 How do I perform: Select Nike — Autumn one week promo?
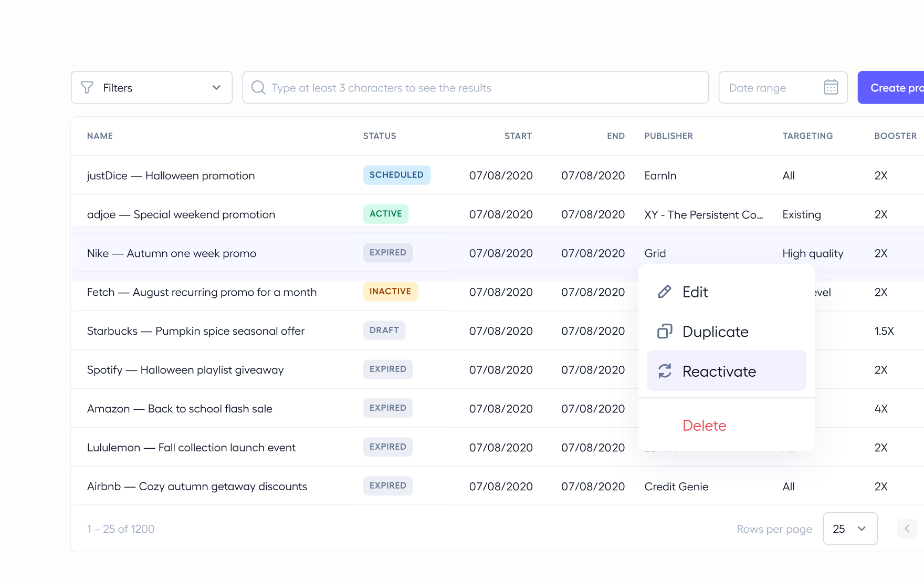(x=172, y=253)
